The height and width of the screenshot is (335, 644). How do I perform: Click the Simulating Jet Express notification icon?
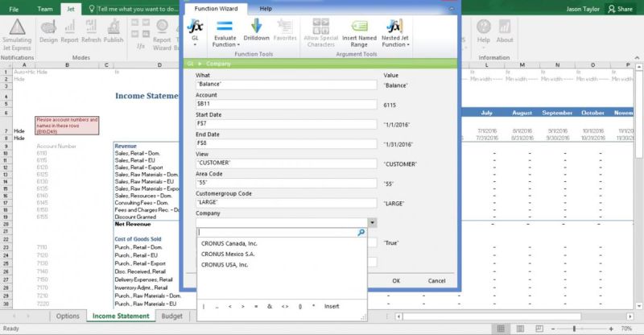pyautogui.click(x=17, y=27)
